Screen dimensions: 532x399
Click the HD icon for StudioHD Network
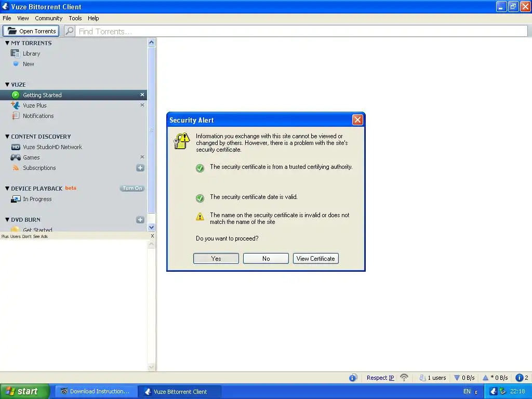point(16,147)
